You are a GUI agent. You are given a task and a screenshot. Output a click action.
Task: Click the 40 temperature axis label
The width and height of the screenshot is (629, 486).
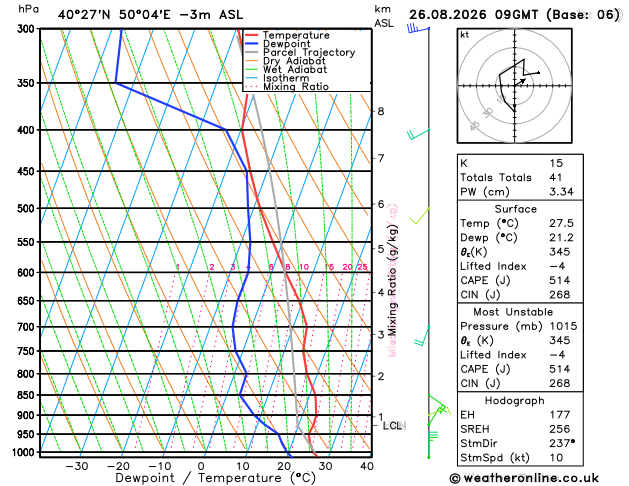point(367,466)
